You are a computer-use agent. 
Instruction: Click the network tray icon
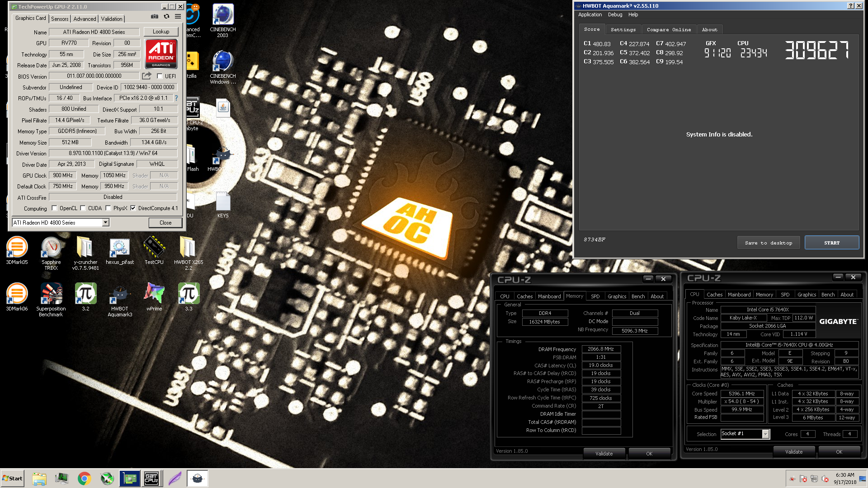pyautogui.click(x=814, y=479)
